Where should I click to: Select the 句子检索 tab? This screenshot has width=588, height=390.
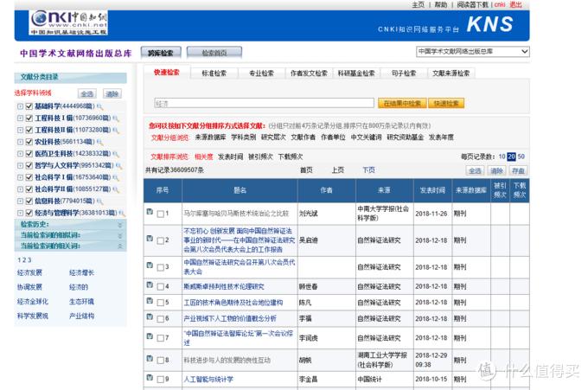click(404, 74)
